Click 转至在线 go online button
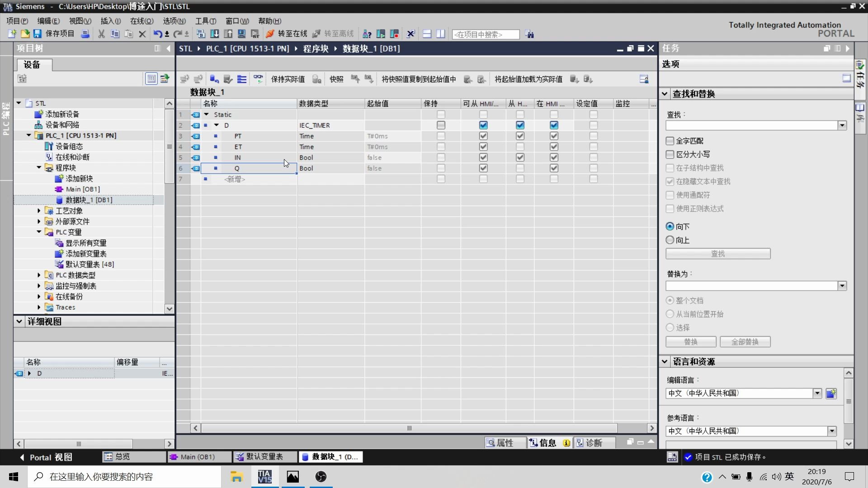Image resolution: width=868 pixels, height=488 pixels. [x=287, y=34]
